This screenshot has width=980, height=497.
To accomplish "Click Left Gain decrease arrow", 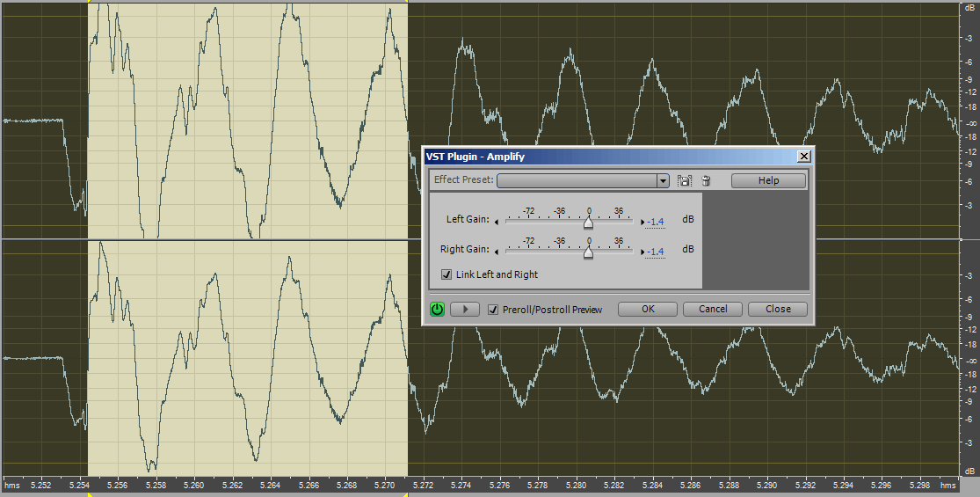I will click(497, 222).
